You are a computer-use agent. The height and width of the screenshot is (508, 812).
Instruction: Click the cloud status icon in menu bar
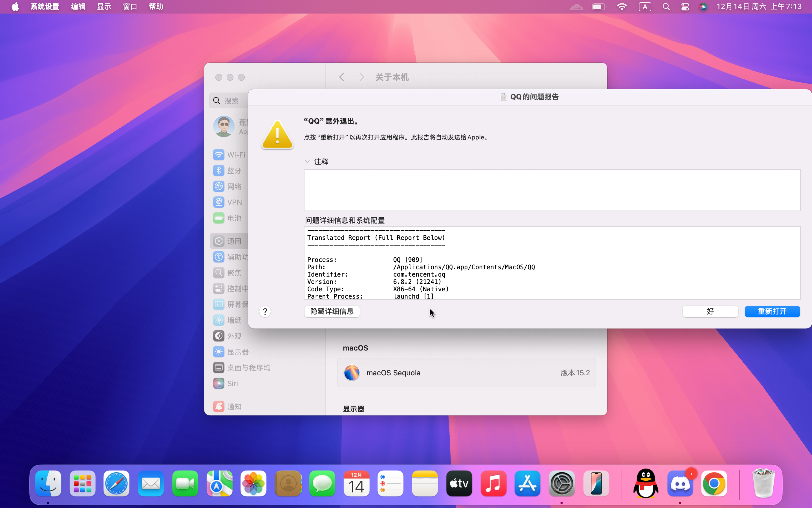click(x=576, y=7)
